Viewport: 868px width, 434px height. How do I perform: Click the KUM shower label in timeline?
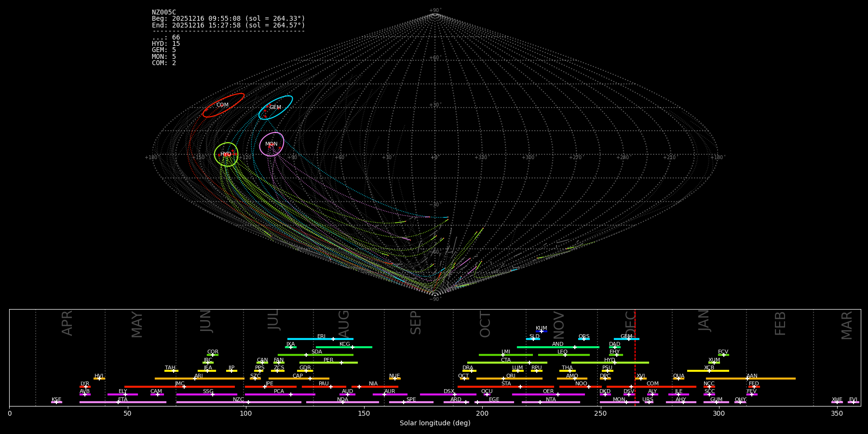(x=542, y=328)
